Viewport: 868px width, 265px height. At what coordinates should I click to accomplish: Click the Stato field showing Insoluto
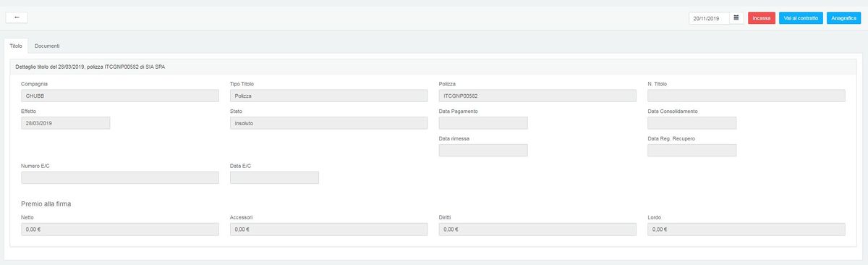point(328,123)
